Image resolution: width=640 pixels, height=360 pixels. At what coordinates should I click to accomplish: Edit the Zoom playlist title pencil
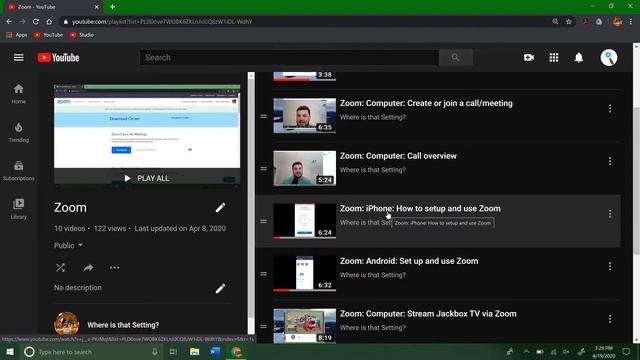[220, 208]
